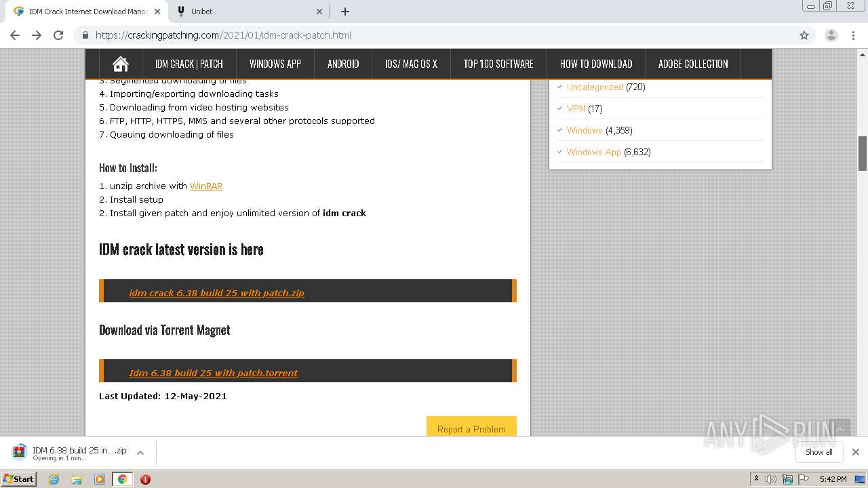
Task: Open ADOBE COLLECTION menu
Action: pyautogui.click(x=693, y=64)
